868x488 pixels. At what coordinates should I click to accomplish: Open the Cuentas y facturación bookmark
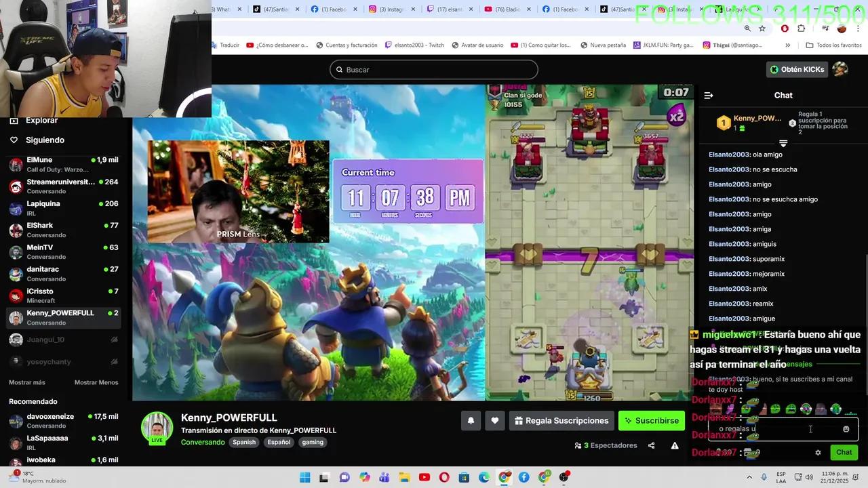pyautogui.click(x=347, y=45)
